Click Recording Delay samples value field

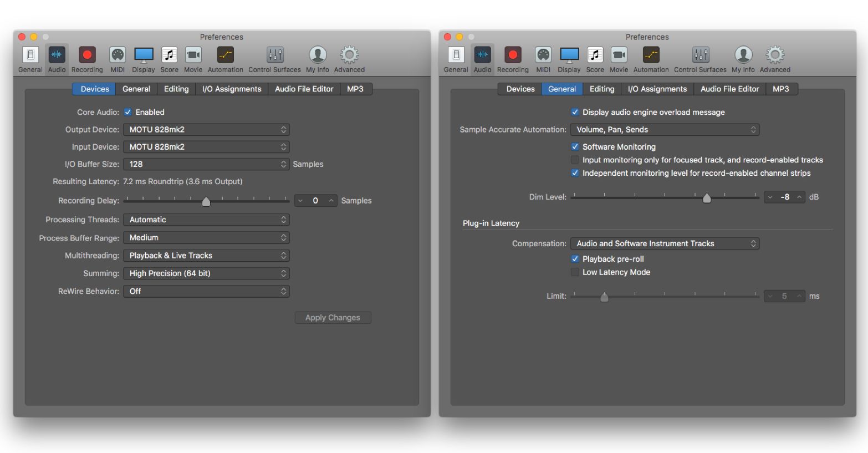(x=315, y=201)
